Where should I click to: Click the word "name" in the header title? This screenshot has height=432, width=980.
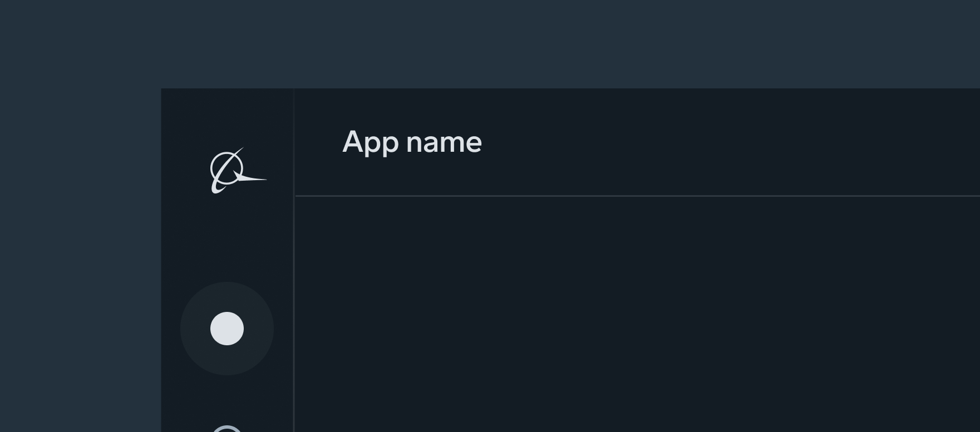pyautogui.click(x=444, y=142)
